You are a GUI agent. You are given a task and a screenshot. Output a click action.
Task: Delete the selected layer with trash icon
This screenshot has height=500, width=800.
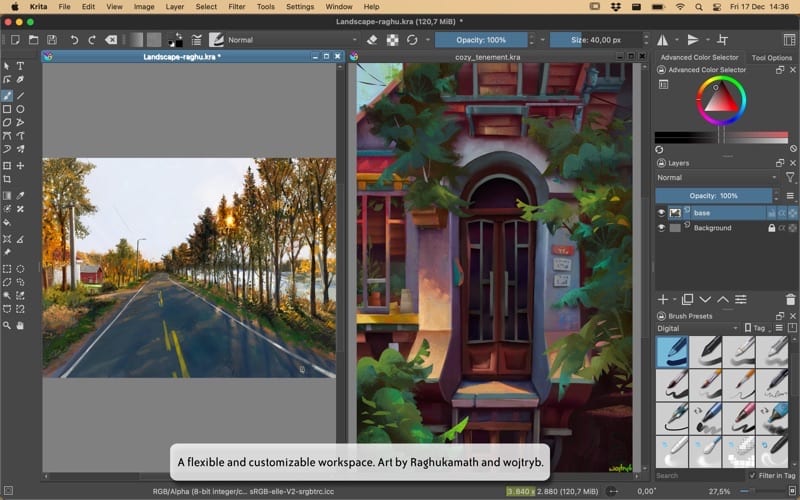click(x=790, y=299)
